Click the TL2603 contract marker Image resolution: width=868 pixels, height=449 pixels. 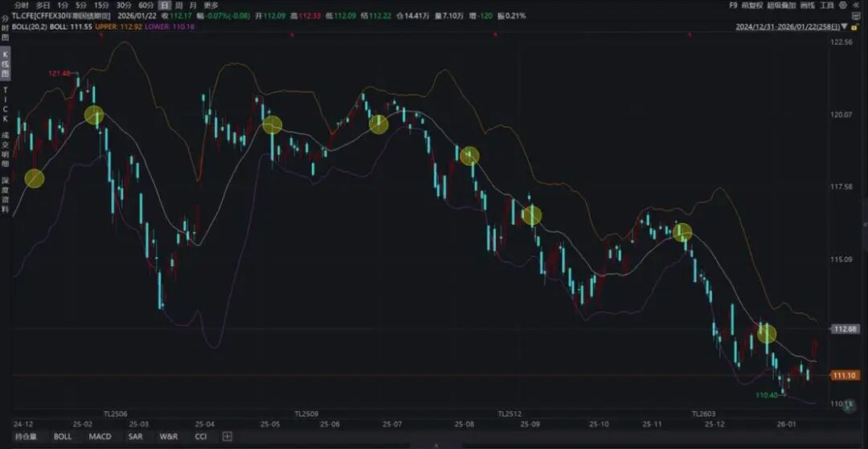[x=703, y=414]
